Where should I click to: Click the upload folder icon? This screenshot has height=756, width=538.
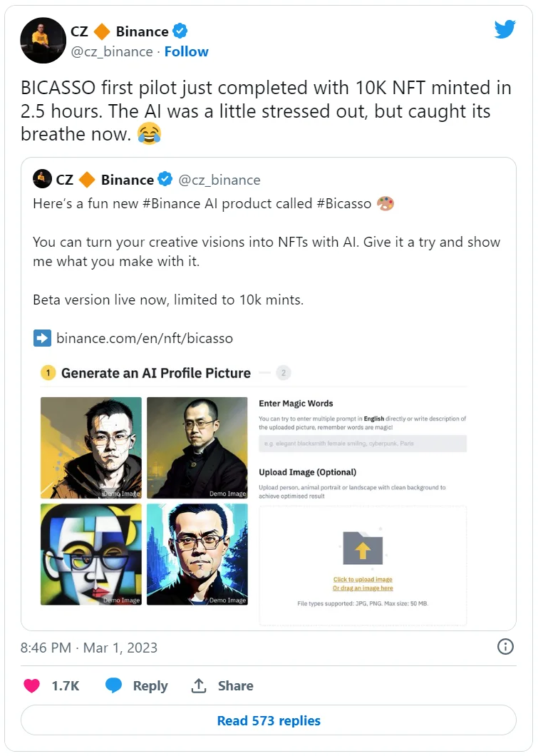pos(363,547)
